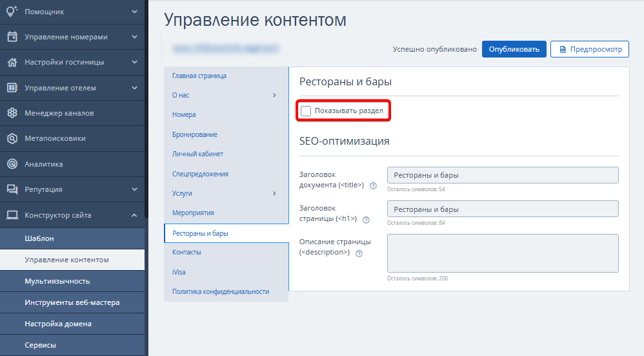
Task: Click the Описание страницы textarea
Action: click(x=503, y=253)
